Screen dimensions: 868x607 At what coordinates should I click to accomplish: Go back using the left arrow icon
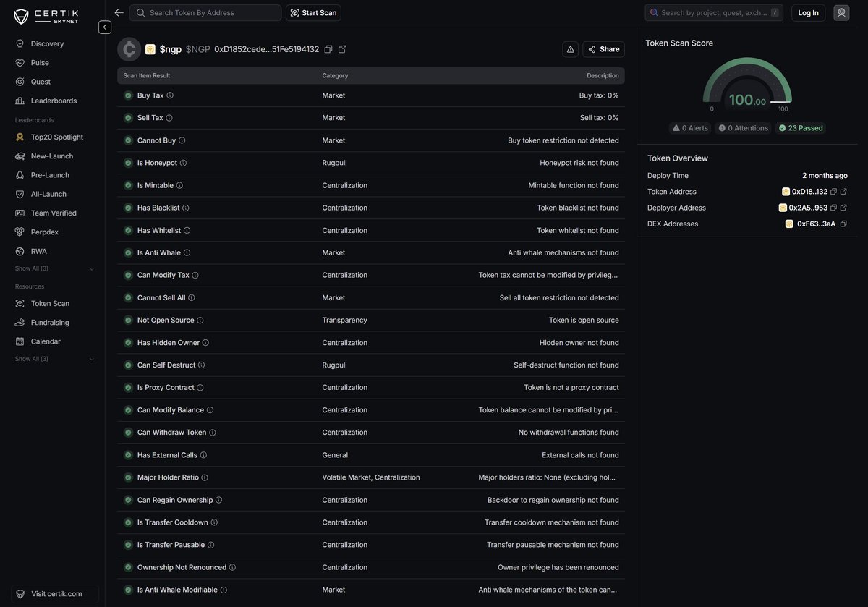click(119, 12)
